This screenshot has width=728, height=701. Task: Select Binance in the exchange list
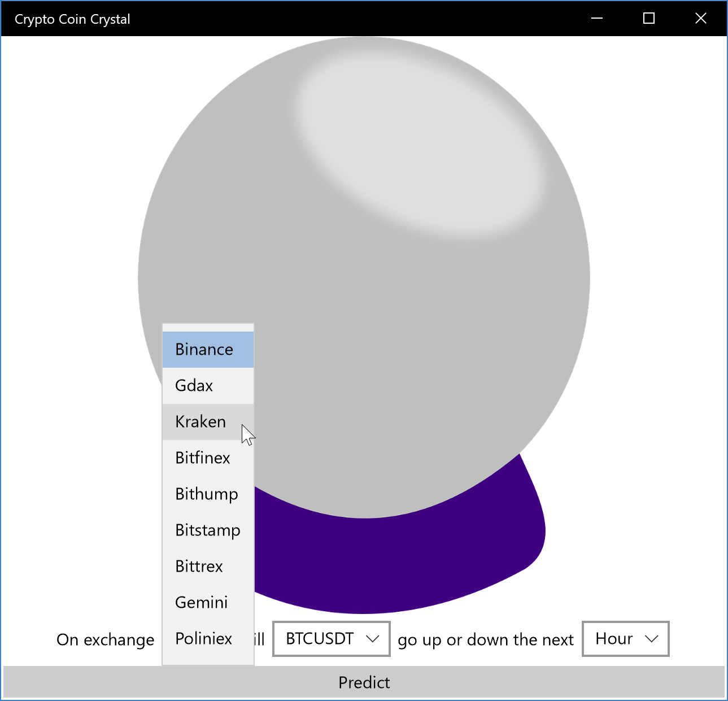(208, 350)
